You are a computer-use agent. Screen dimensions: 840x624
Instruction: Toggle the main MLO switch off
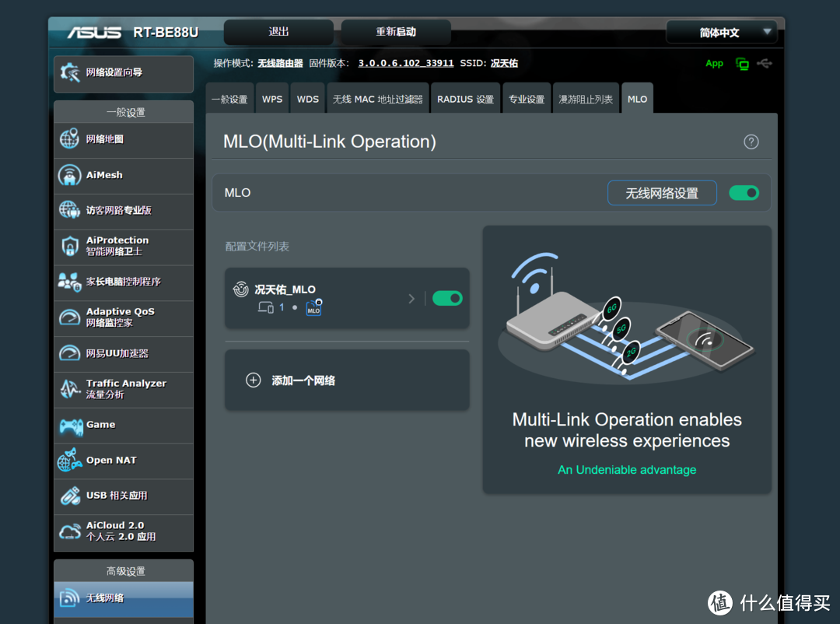[744, 193]
